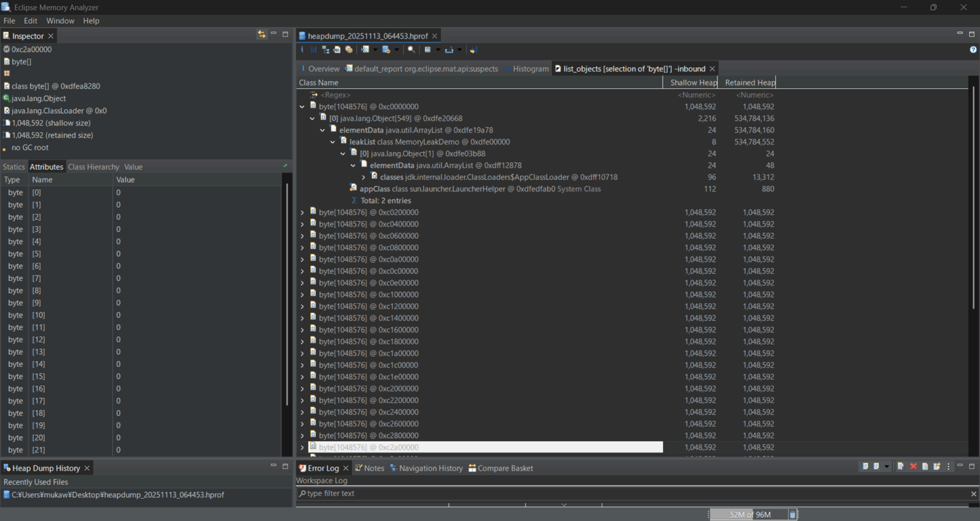Expand byte[1048576] @ 0xc0200000 tree node
The image size is (980, 521).
[x=302, y=212]
